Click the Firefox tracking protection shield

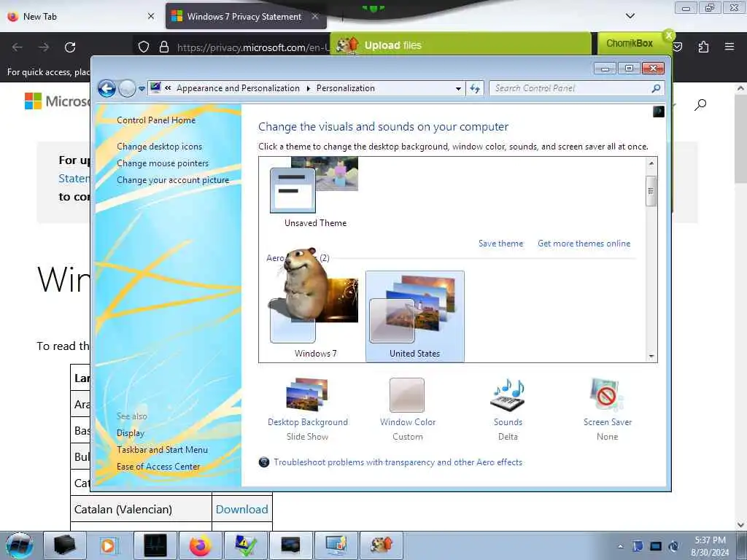coord(144,47)
